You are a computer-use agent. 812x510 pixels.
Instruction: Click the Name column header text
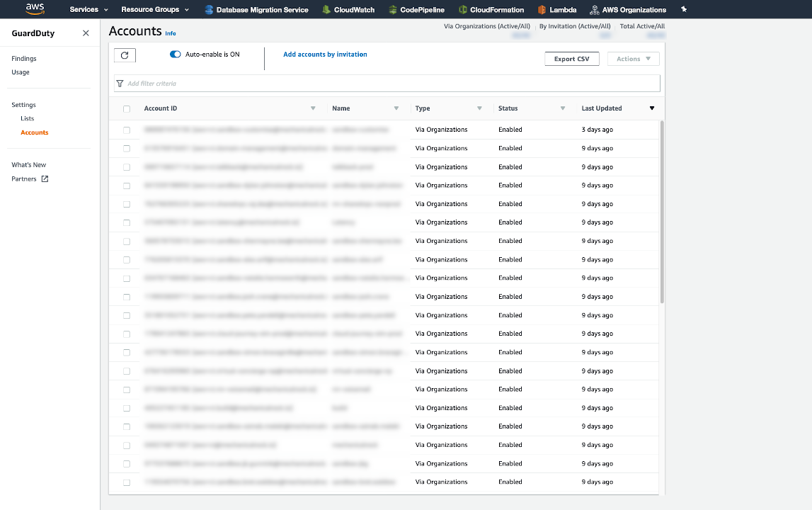(x=341, y=108)
